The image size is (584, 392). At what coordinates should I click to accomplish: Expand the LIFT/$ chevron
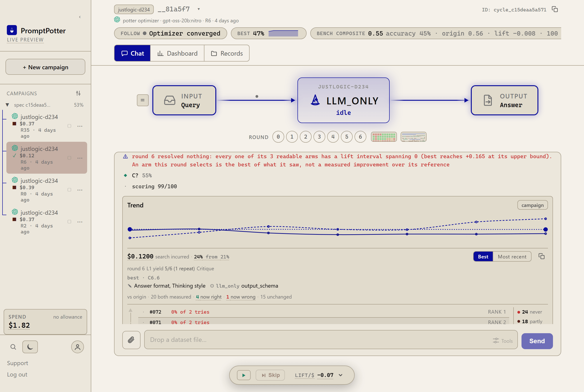click(x=341, y=375)
